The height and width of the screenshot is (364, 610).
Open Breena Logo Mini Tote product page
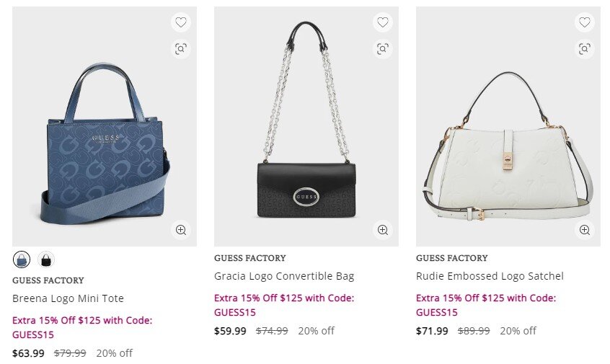(x=68, y=298)
